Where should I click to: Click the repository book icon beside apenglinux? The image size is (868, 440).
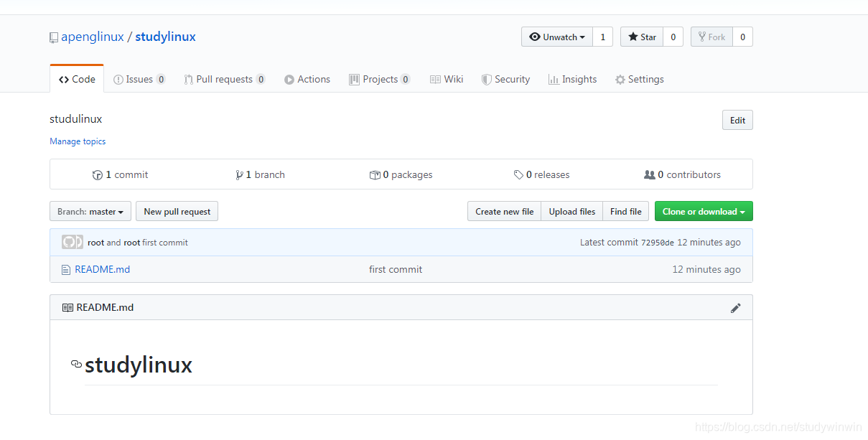(x=54, y=37)
